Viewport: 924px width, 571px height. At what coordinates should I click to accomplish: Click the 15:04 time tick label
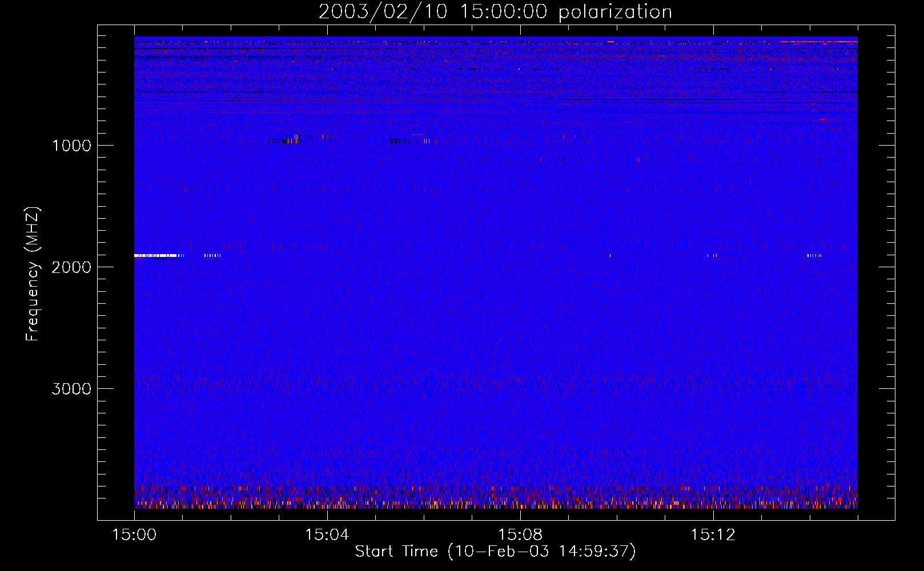(x=327, y=535)
